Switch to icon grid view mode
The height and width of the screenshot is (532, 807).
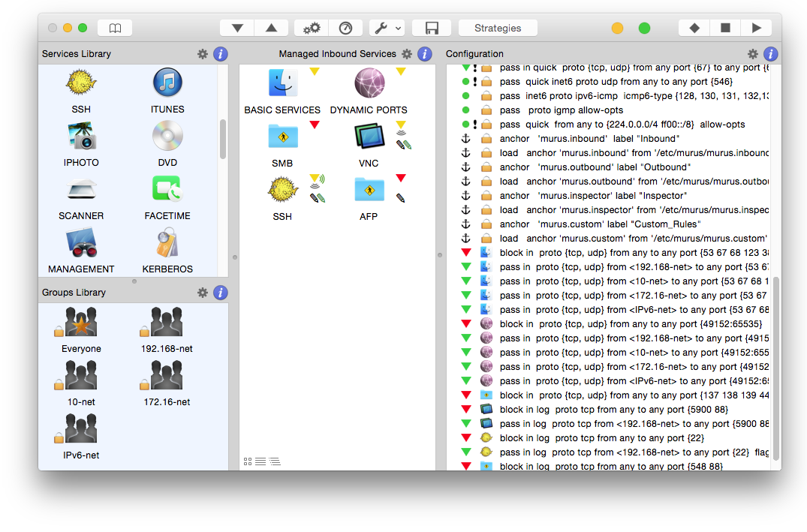pos(248,461)
